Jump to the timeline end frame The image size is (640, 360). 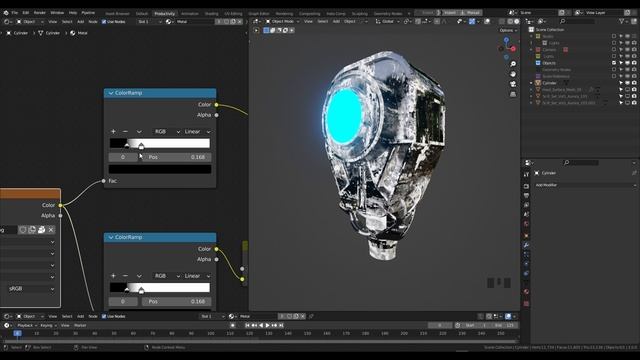[281, 325]
